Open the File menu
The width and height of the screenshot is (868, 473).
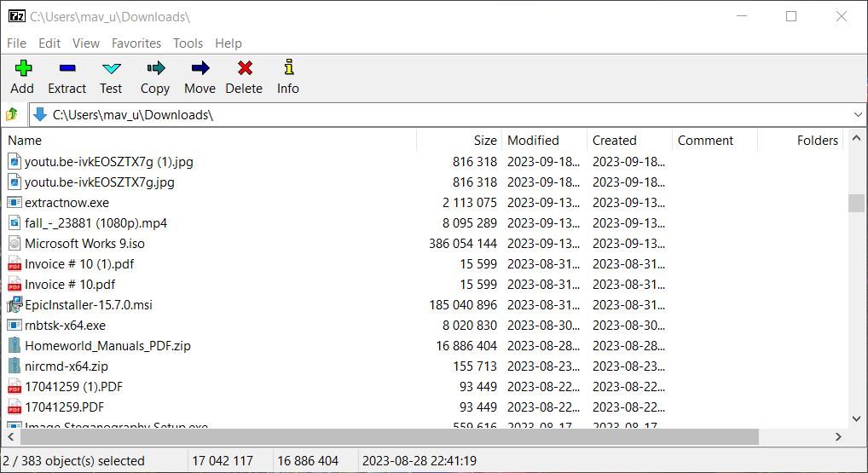(16, 43)
